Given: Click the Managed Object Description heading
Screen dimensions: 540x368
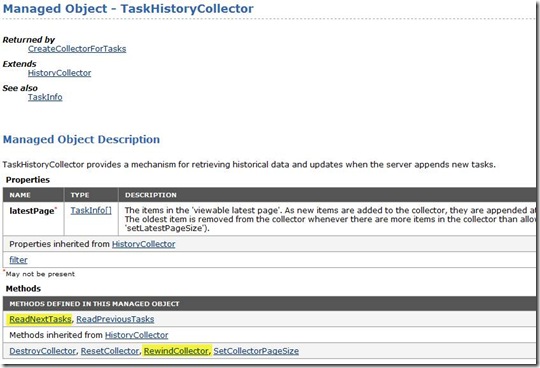Looking at the screenshot, I should pyautogui.click(x=81, y=139).
